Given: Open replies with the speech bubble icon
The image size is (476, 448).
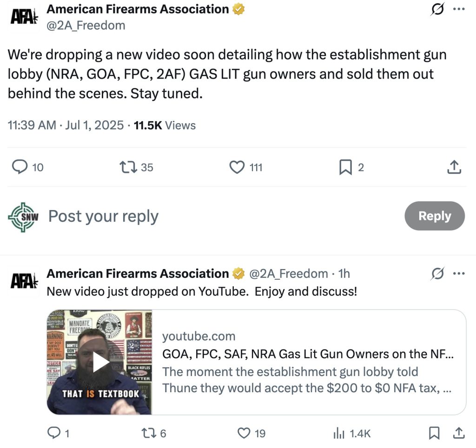Looking at the screenshot, I should [20, 166].
